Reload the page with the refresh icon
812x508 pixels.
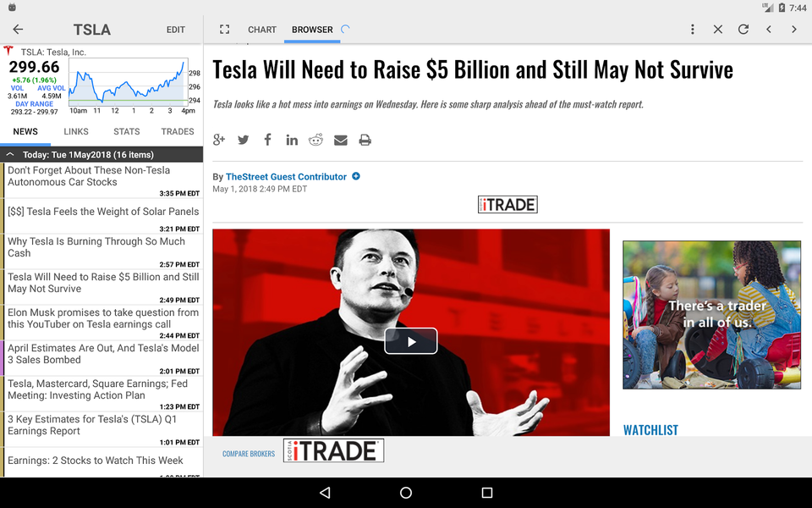point(743,29)
